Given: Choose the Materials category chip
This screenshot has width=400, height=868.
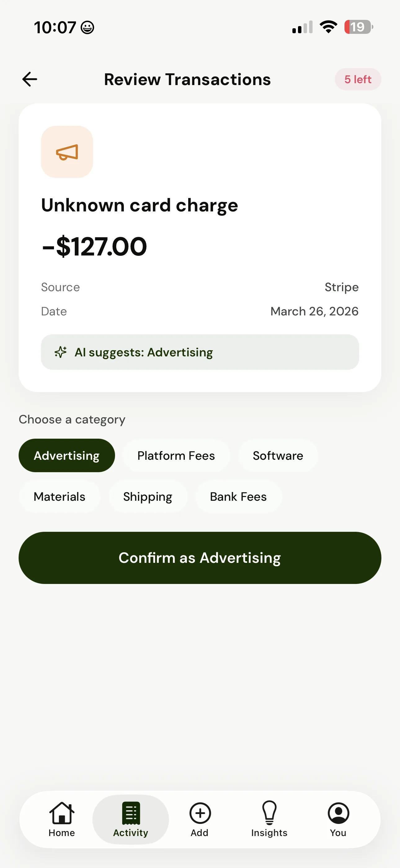Looking at the screenshot, I should point(60,497).
